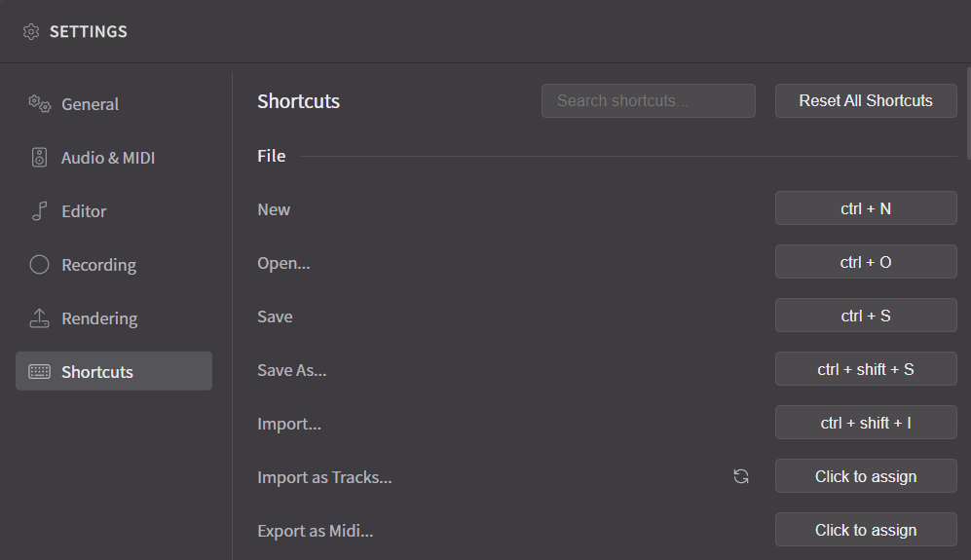Click the Rendering upload icon

click(39, 318)
